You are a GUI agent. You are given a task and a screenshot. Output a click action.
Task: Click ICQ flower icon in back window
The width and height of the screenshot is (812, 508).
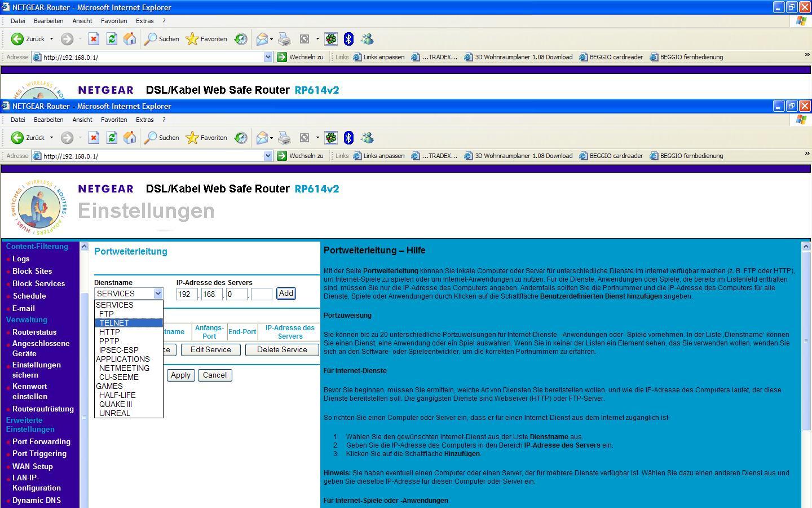coord(331,39)
